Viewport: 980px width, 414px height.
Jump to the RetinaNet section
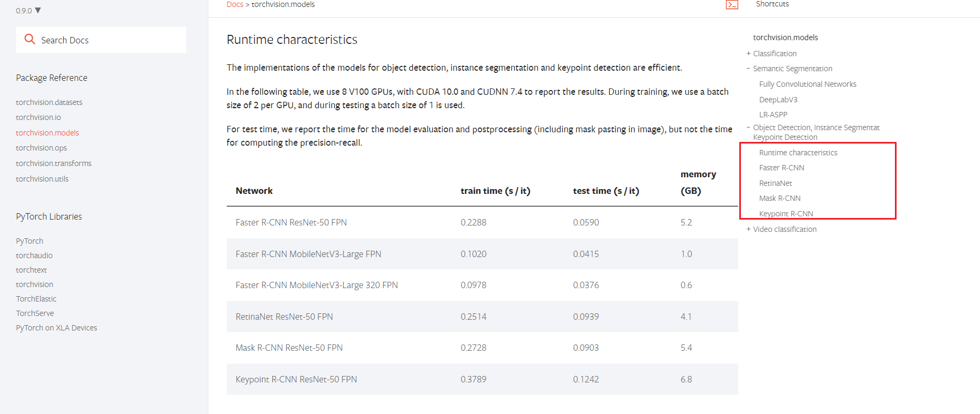coord(775,183)
